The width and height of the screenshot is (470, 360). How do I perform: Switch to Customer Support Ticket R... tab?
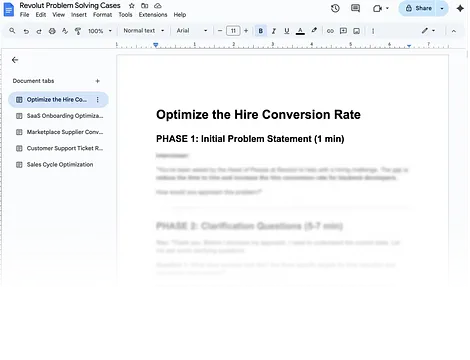coord(58,148)
